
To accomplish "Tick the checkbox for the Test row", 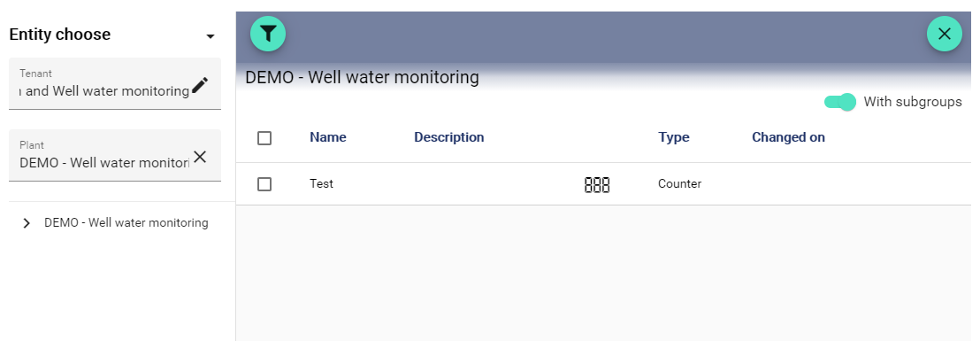I will coord(264,184).
